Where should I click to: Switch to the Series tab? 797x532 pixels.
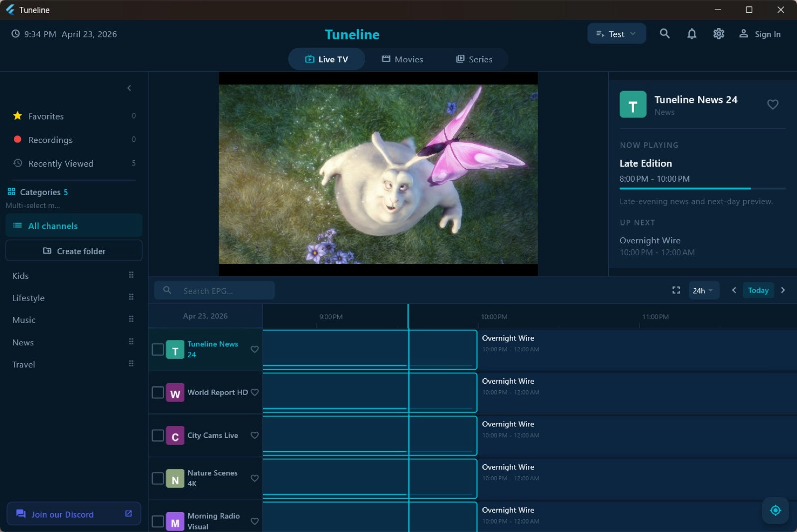click(x=474, y=59)
